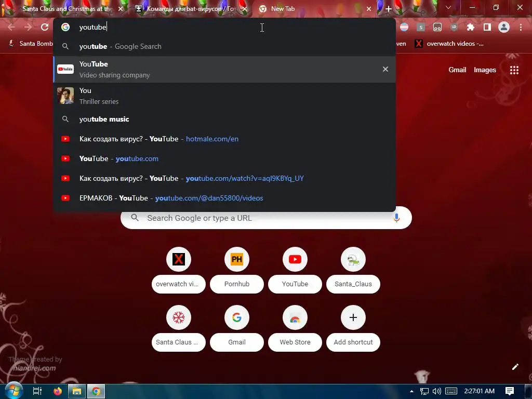Open the Santa Bomb bookmark
The image size is (532, 399).
coord(31,44)
